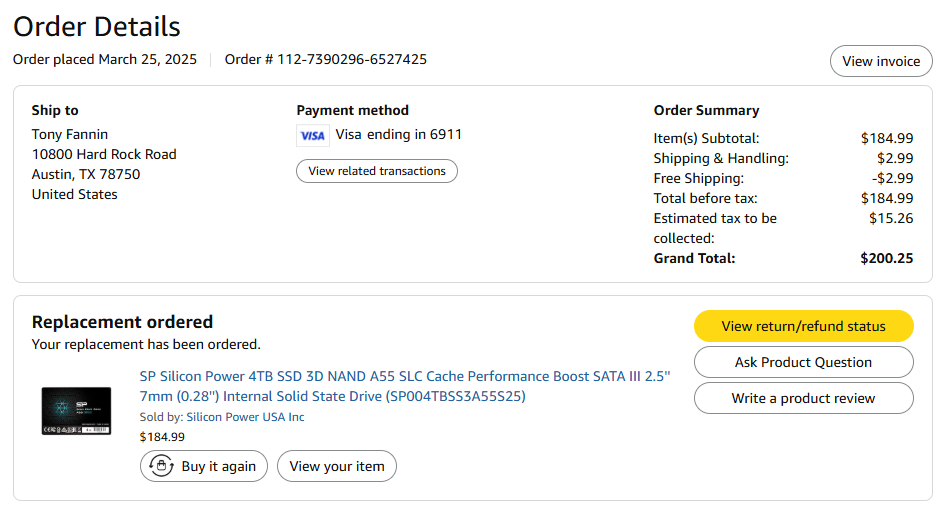Click the Order Details page heading
945x521 pixels.
pos(97,27)
